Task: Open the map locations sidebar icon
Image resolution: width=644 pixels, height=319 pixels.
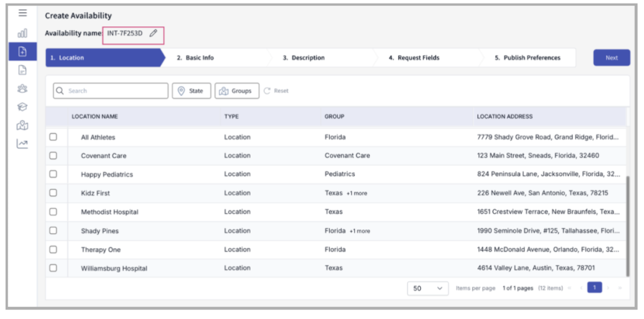Action: (23, 126)
